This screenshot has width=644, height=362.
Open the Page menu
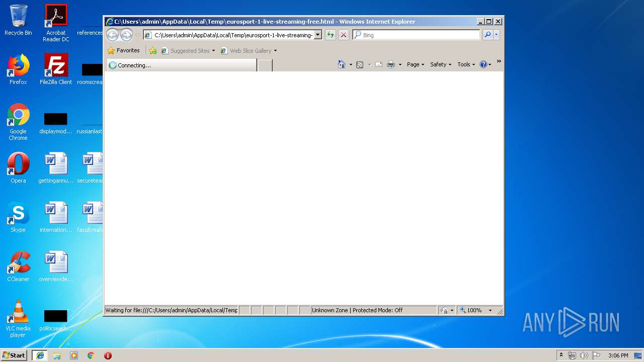(x=416, y=64)
